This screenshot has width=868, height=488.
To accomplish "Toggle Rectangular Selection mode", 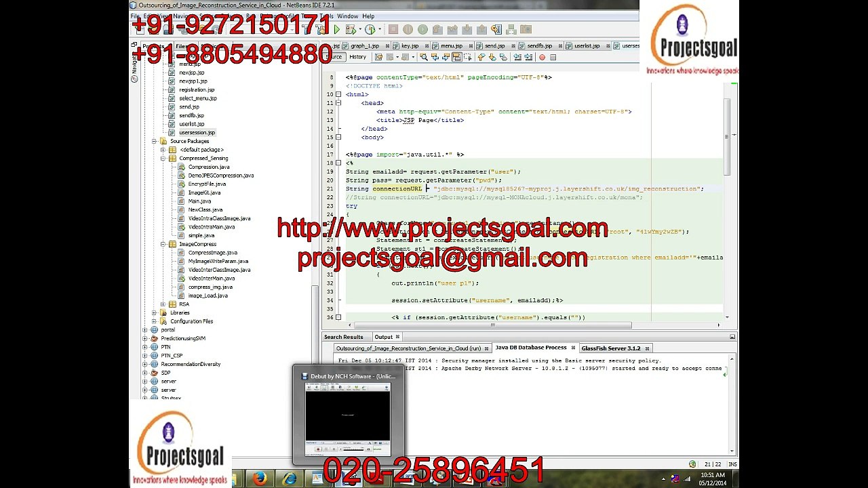I will click(x=469, y=58).
